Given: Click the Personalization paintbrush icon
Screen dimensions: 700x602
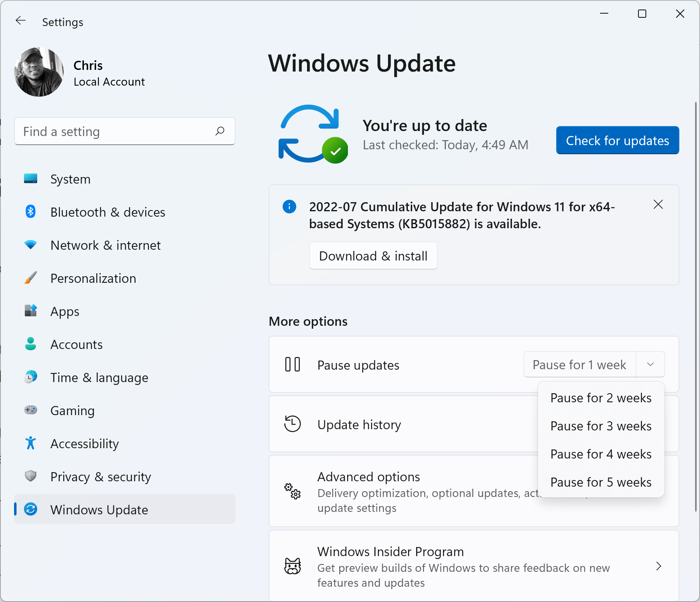Looking at the screenshot, I should 31,278.
